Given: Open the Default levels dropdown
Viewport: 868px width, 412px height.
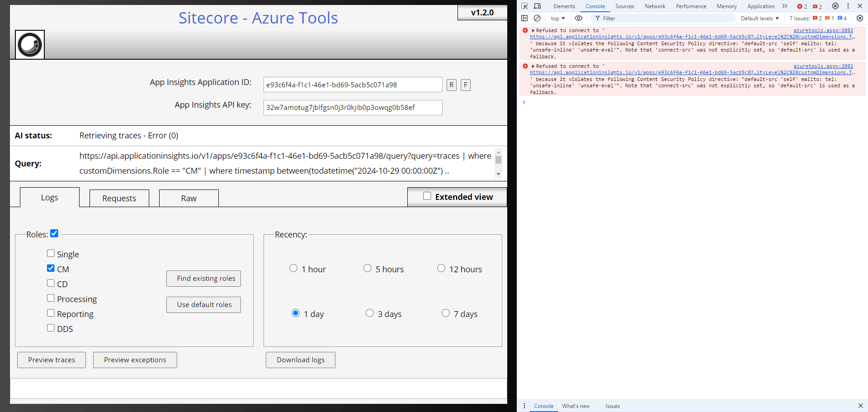Looking at the screenshot, I should [759, 19].
